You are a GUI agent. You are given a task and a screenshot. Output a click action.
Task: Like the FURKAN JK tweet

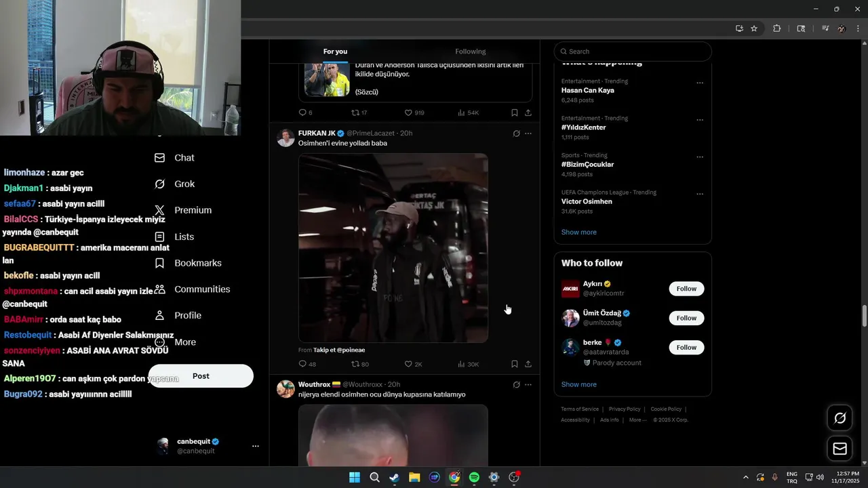point(413,364)
